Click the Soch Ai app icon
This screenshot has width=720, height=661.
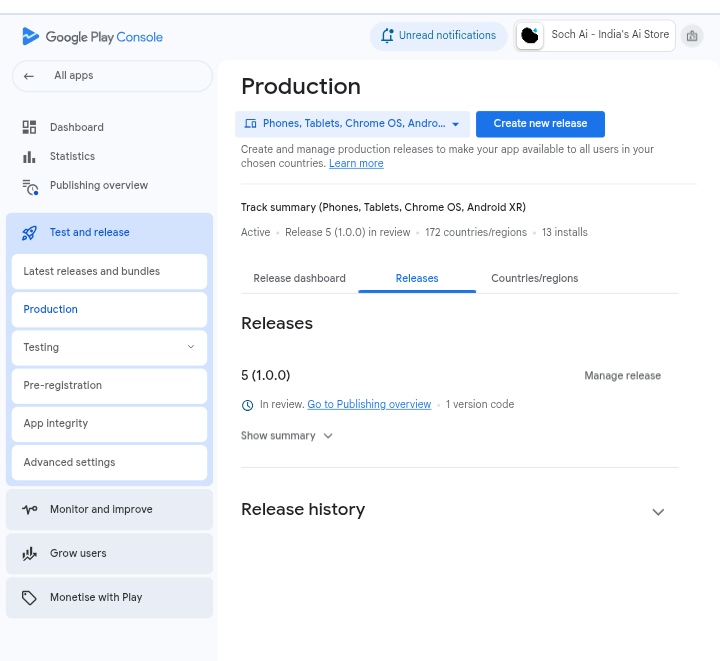[x=530, y=36]
